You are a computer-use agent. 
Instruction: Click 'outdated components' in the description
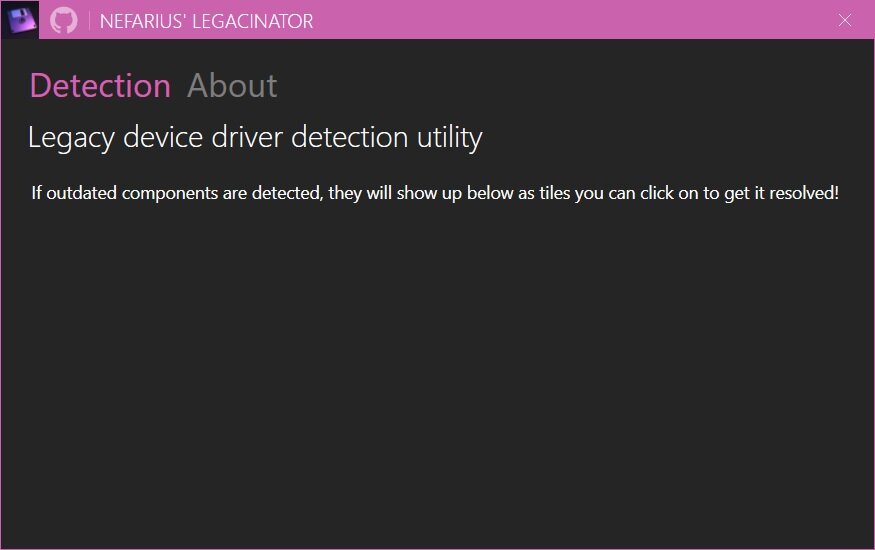132,194
